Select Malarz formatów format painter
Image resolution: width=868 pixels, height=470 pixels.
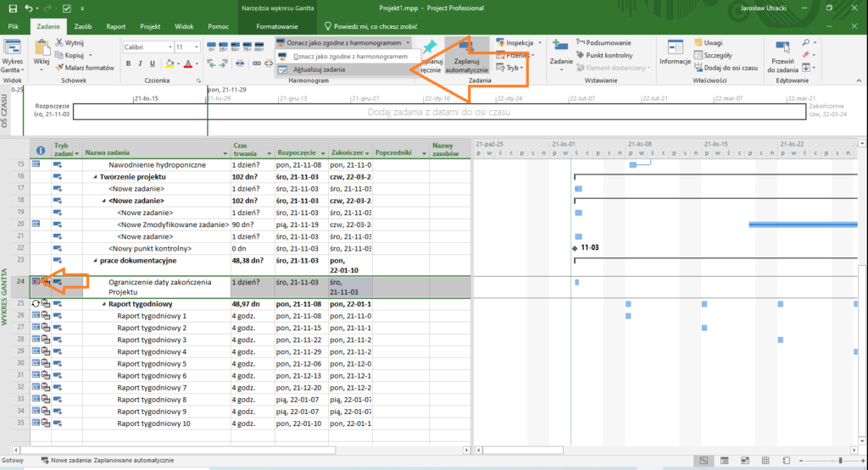[82, 67]
